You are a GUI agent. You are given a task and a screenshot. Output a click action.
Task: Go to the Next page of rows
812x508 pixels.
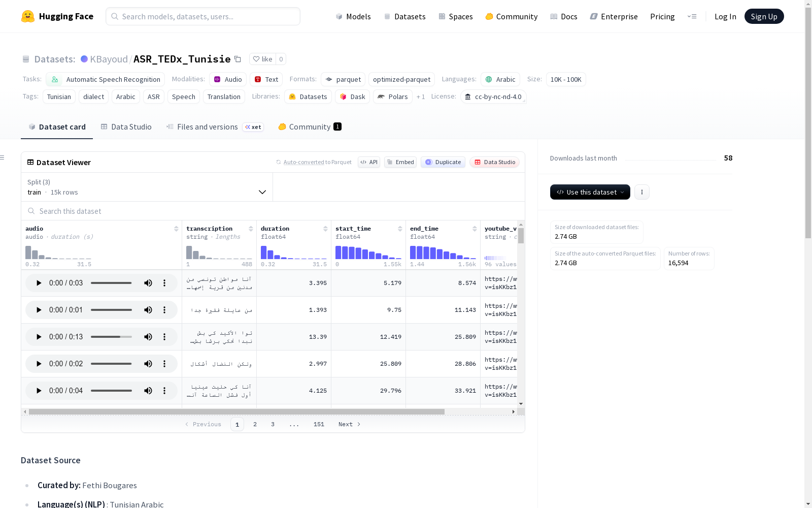pyautogui.click(x=349, y=424)
